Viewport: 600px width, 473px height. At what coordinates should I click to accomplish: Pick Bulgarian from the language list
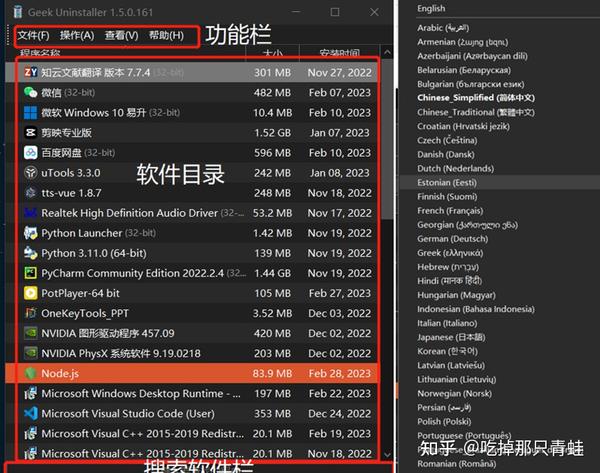(x=471, y=84)
